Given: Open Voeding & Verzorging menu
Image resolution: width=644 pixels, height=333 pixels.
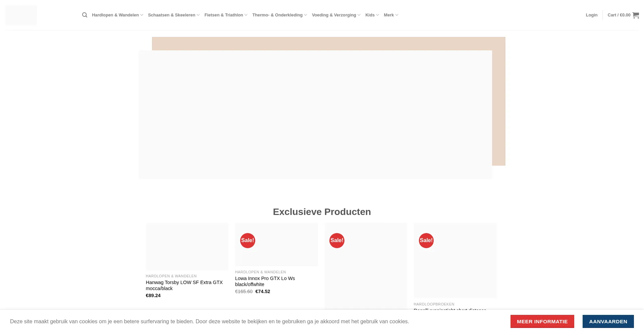Looking at the screenshot, I should pos(336,15).
